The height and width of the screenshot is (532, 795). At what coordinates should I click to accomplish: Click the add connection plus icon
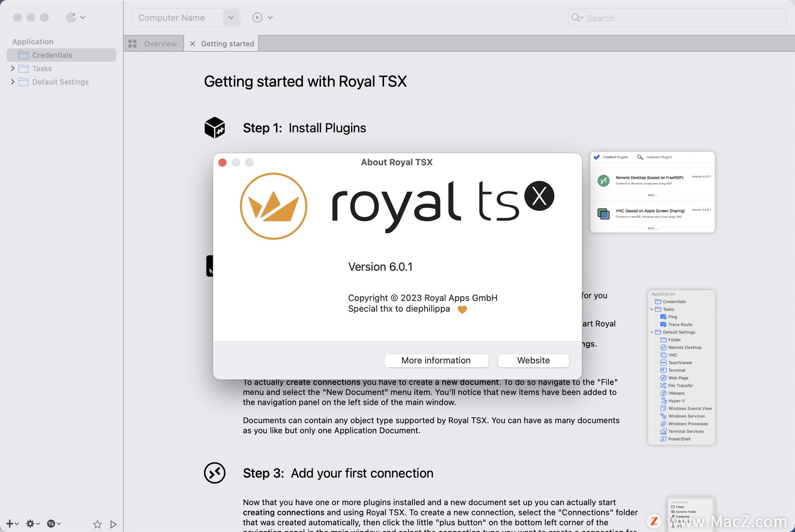pyautogui.click(x=9, y=523)
